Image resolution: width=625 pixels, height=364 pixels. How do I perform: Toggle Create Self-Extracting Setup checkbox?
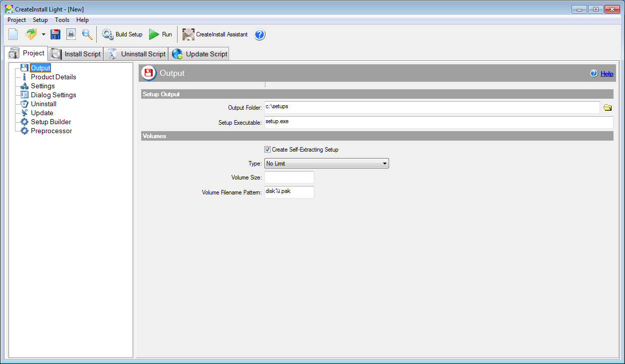268,150
